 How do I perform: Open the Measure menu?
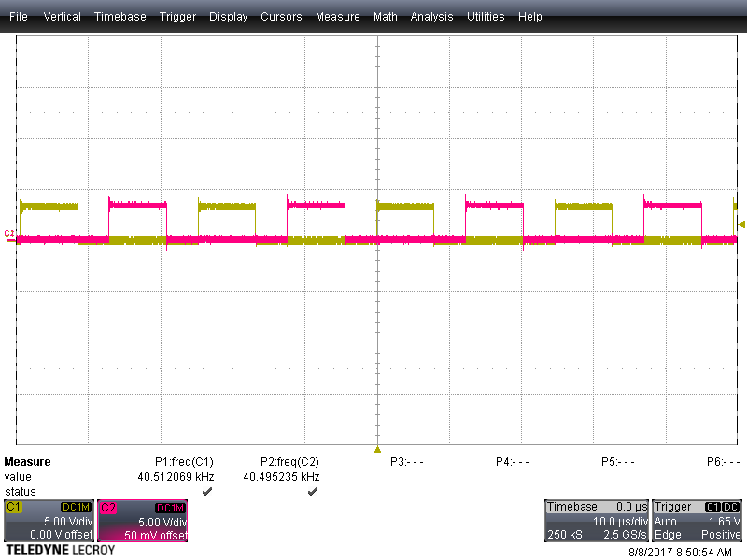click(338, 17)
